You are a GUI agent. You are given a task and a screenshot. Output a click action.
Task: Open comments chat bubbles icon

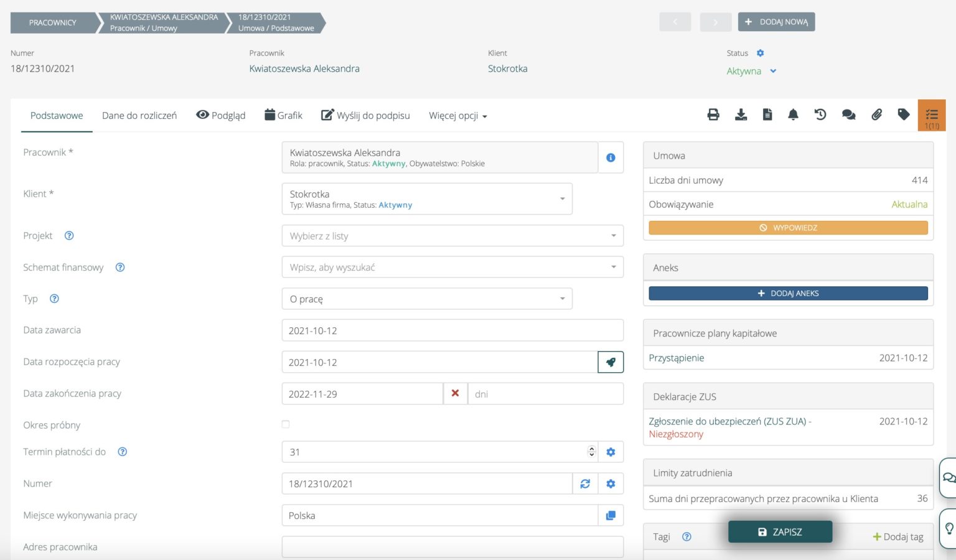tap(848, 114)
